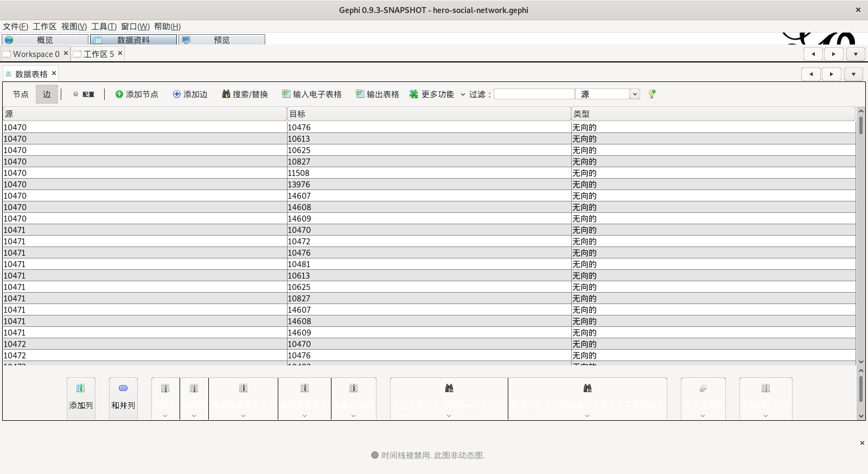Screen dimensions: 868x474
Task: Click the 和并列 (Merge columns) button
Action: click(x=123, y=398)
